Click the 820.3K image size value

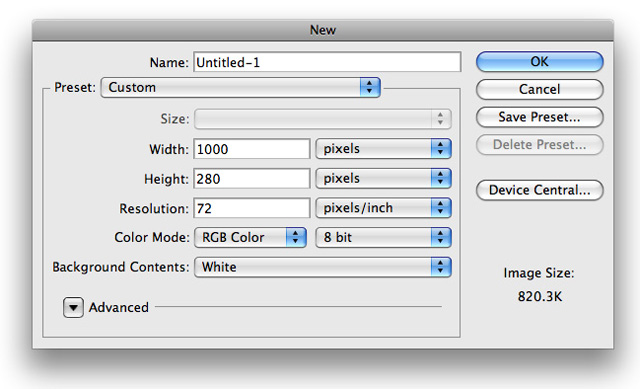[x=540, y=296]
